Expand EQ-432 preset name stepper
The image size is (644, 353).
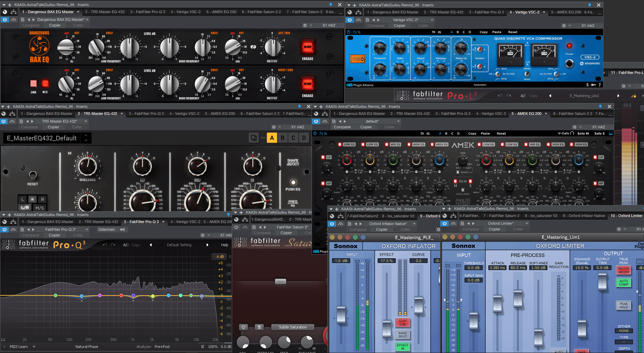(86, 138)
